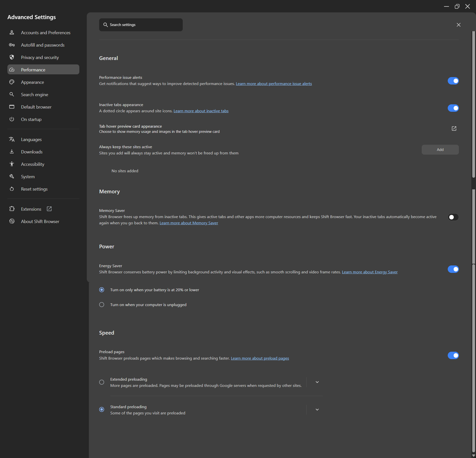Image resolution: width=476 pixels, height=458 pixels.
Task: Click the magnifier icon in Search settings
Action: pyautogui.click(x=105, y=25)
